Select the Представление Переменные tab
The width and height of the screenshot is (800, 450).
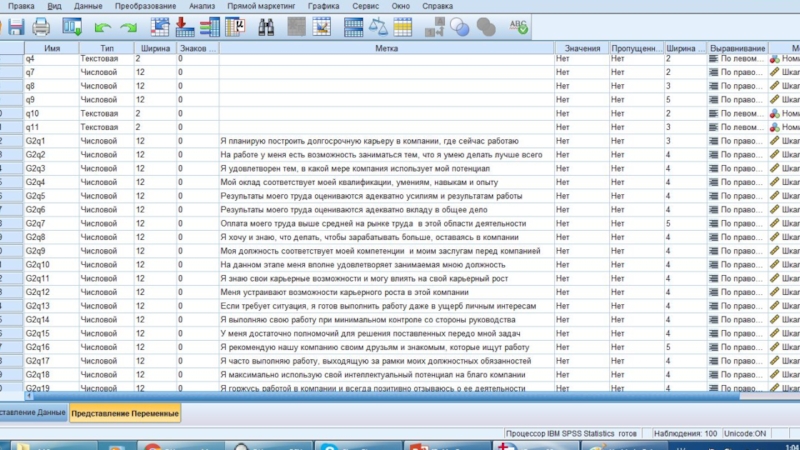(125, 413)
